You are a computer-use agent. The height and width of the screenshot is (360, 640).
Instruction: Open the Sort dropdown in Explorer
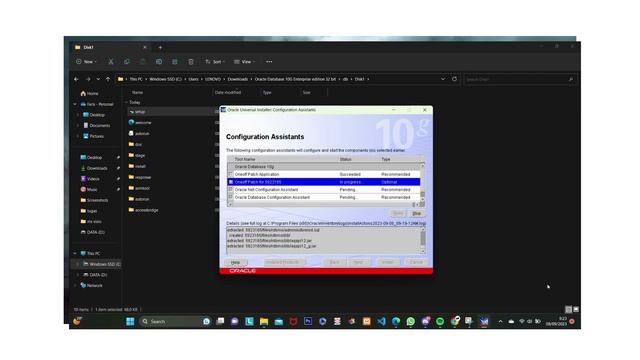pyautogui.click(x=215, y=62)
